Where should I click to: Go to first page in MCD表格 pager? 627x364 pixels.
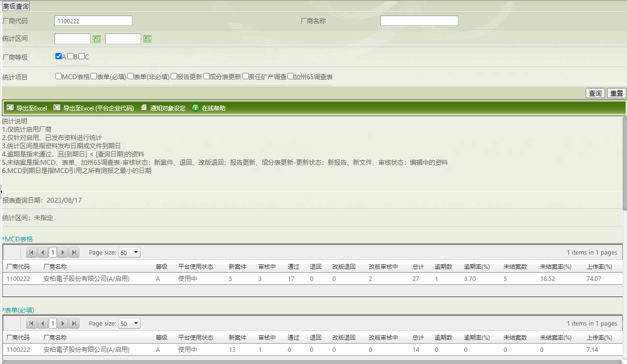point(31,252)
